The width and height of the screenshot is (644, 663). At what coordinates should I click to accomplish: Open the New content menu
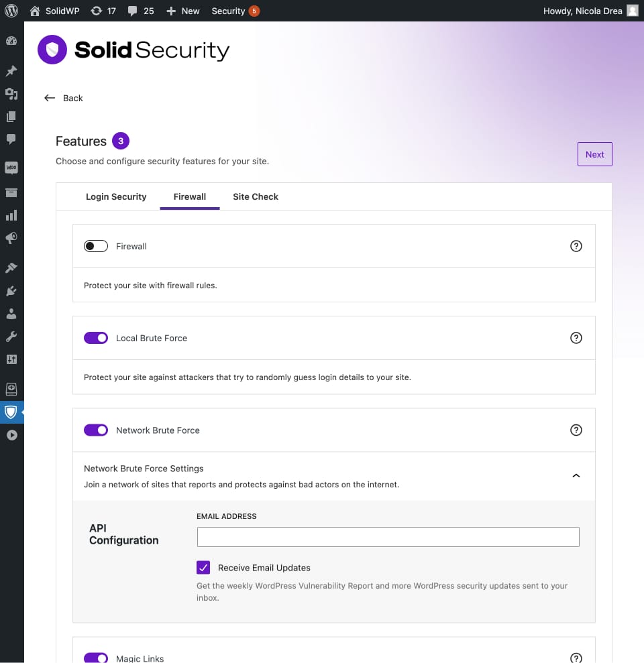(x=182, y=11)
